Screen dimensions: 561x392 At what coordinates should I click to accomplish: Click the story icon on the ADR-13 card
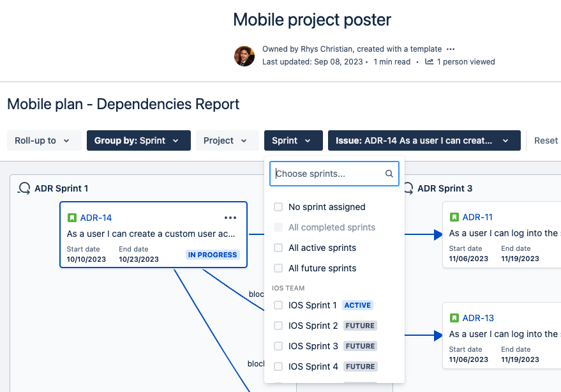(454, 318)
